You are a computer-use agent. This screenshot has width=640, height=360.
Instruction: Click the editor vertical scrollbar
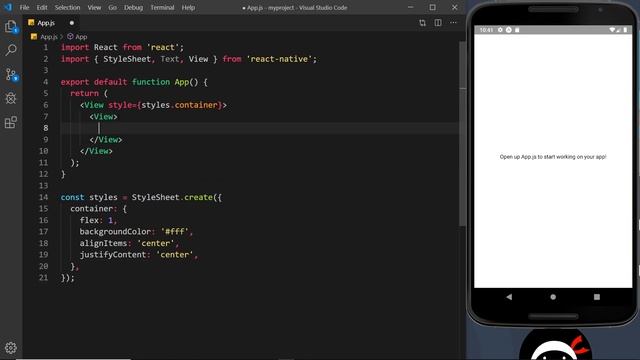[x=462, y=133]
